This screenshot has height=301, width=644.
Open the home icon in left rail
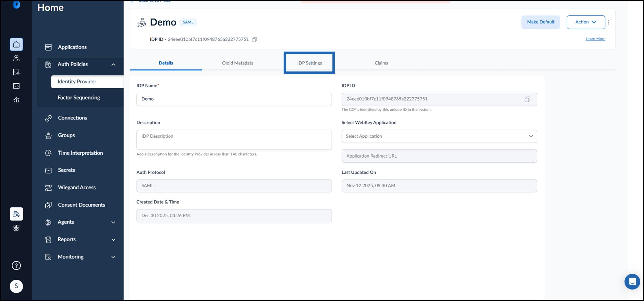16,44
